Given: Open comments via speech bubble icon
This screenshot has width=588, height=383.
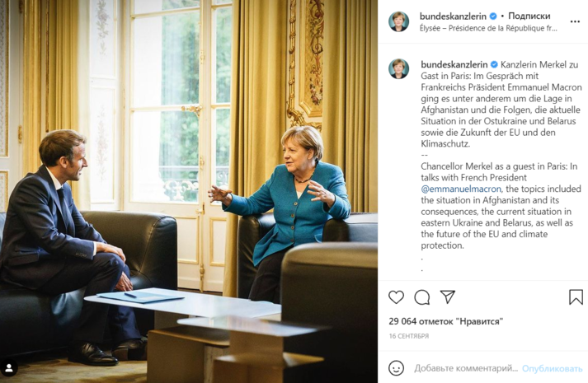Looking at the screenshot, I should coord(422,297).
